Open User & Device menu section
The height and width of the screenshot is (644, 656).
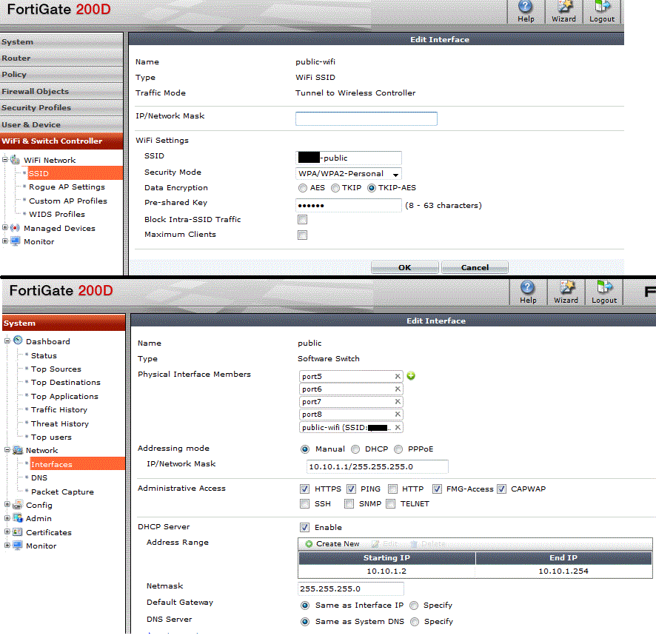point(61,124)
